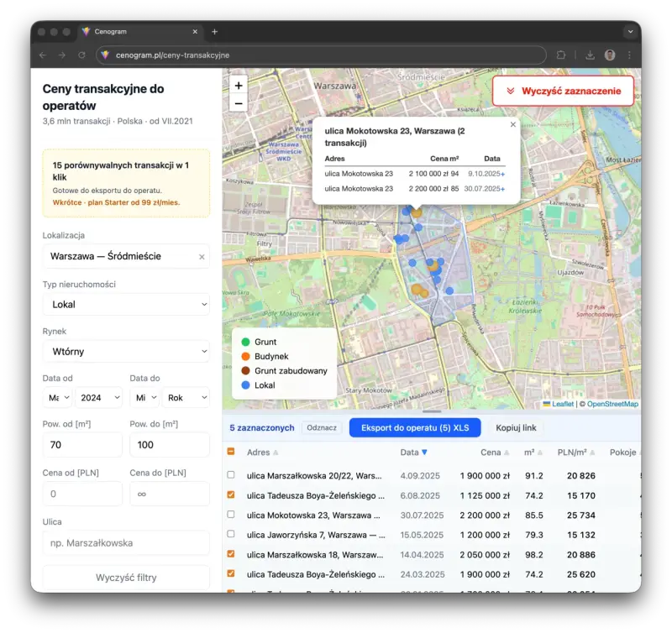Expand the Rynek dropdown
The height and width of the screenshot is (633, 672).
(126, 352)
